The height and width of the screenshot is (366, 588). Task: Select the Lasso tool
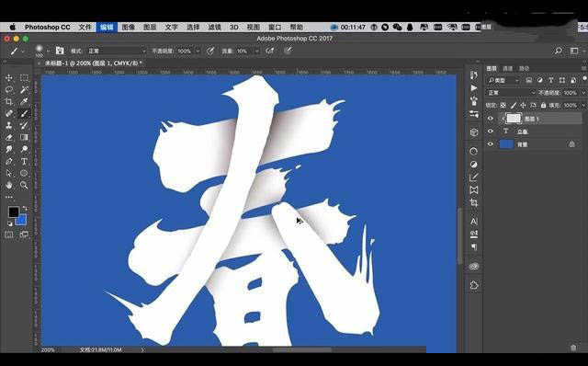pos(9,89)
